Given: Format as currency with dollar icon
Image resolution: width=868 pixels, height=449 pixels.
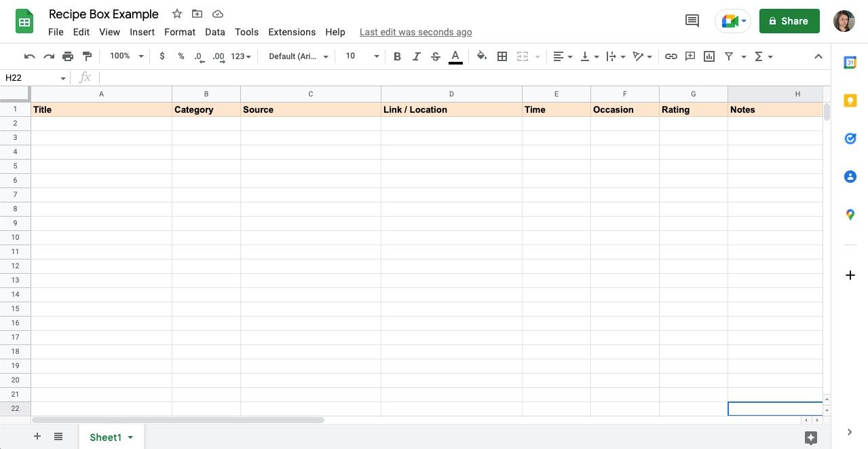Looking at the screenshot, I should point(162,56).
